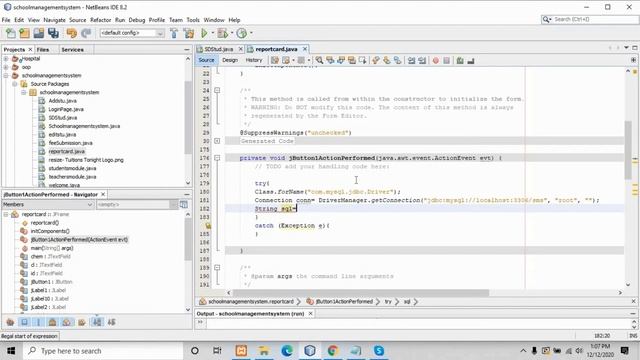Open XAMPP from the taskbar

click(x=241, y=351)
